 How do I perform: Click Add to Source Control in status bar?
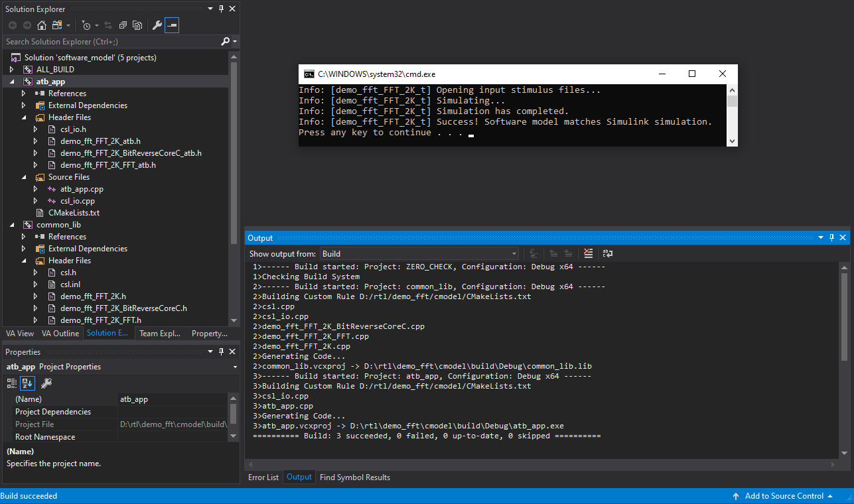pyautogui.click(x=784, y=496)
